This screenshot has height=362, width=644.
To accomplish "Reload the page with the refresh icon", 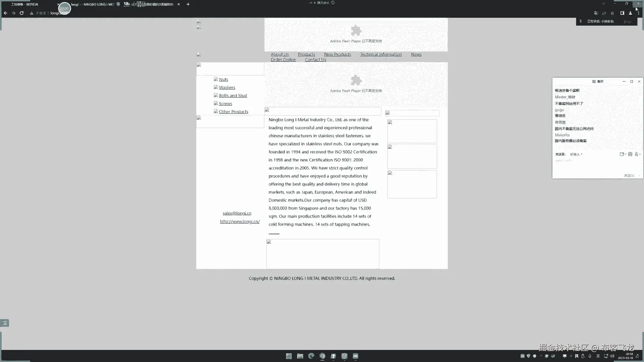I will [x=21, y=13].
